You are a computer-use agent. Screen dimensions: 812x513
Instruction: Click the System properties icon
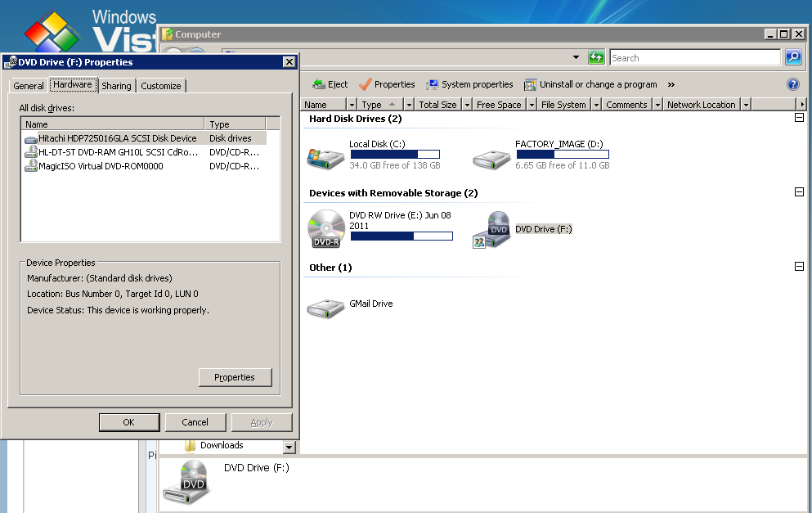(x=432, y=84)
